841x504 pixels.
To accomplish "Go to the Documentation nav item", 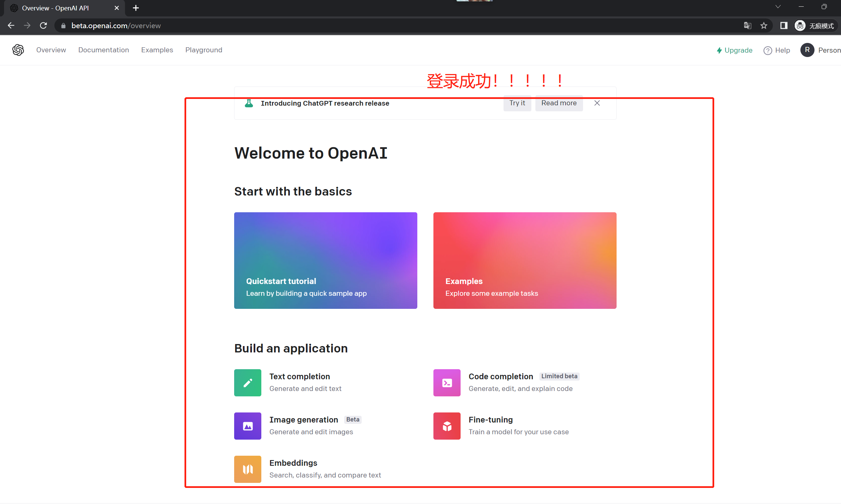I will tap(104, 50).
